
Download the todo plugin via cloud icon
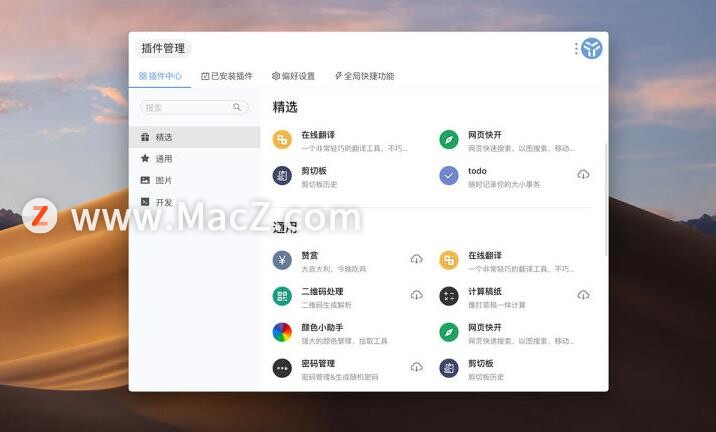[x=583, y=174]
